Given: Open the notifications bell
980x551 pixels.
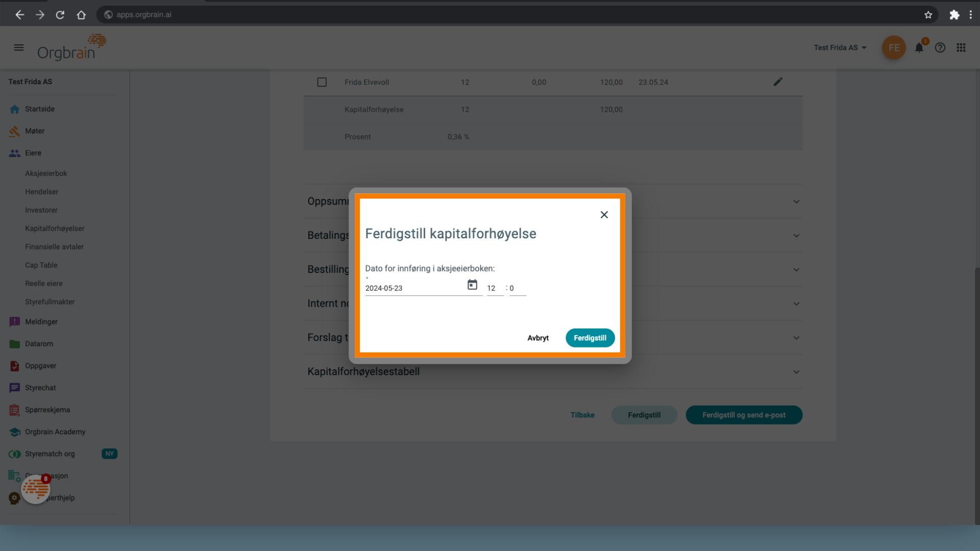Looking at the screenshot, I should [919, 47].
